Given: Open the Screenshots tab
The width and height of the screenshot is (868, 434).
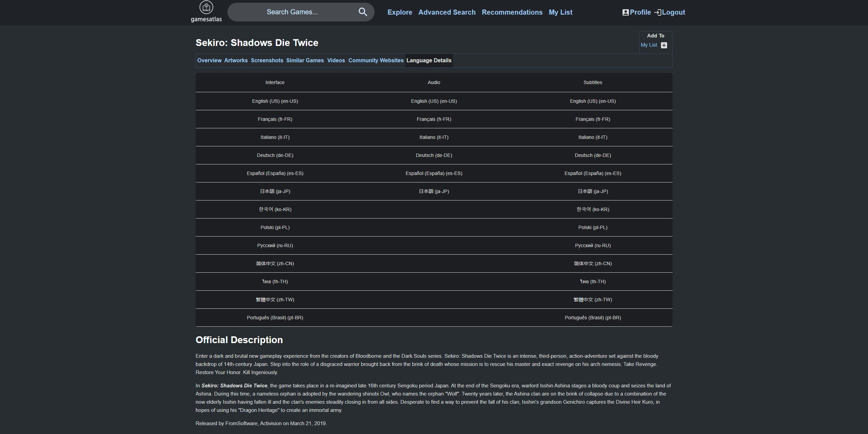Looking at the screenshot, I should (x=267, y=60).
